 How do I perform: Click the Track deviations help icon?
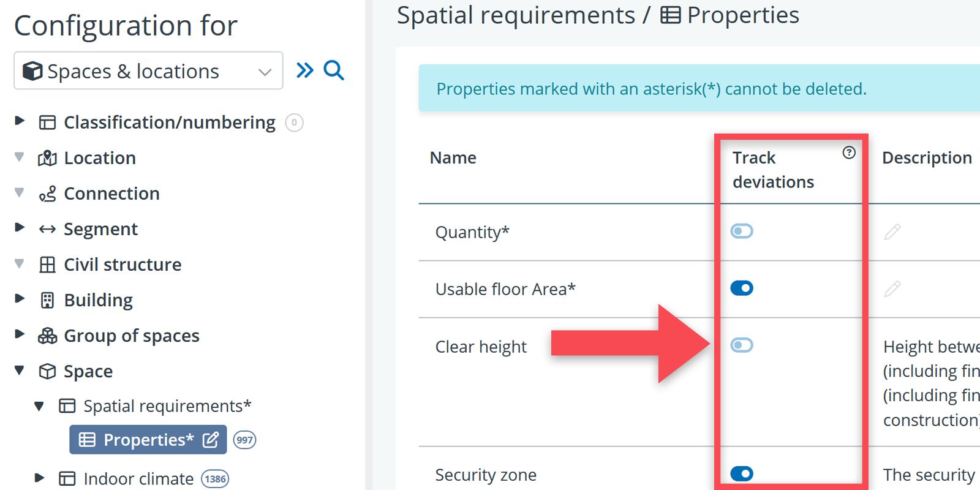[x=848, y=153]
